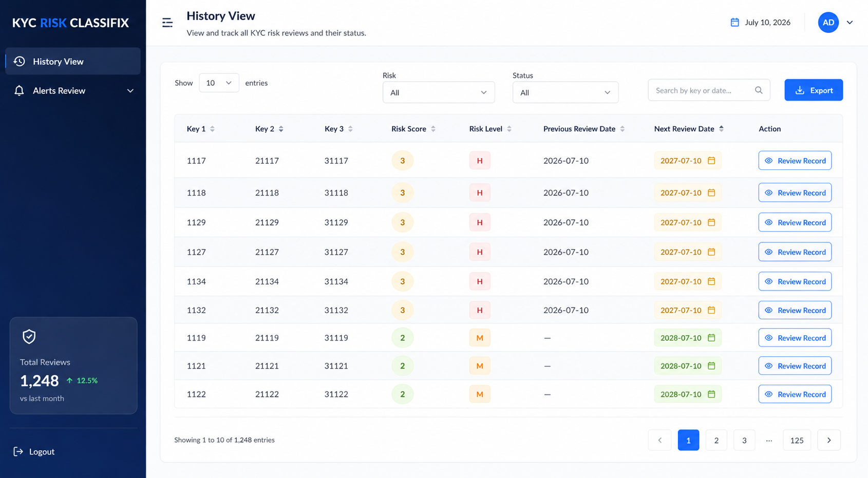The width and height of the screenshot is (868, 478).
Task: Click the Export button
Action: pyautogui.click(x=814, y=90)
